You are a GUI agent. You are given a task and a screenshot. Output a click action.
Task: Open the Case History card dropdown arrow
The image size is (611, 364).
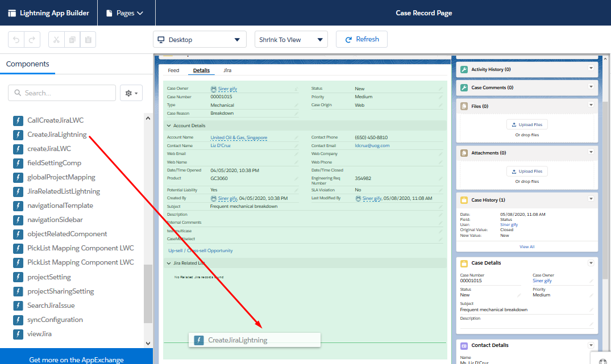tap(591, 199)
